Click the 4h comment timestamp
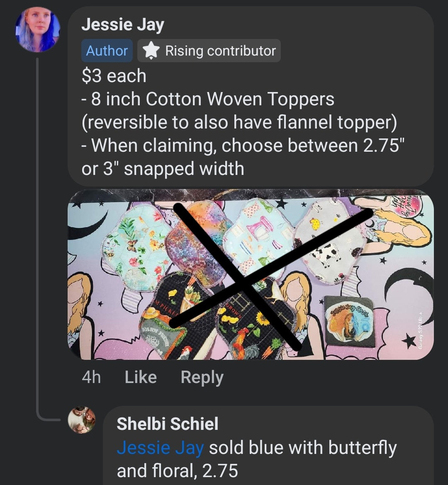The width and height of the screenshot is (448, 485). [x=91, y=377]
